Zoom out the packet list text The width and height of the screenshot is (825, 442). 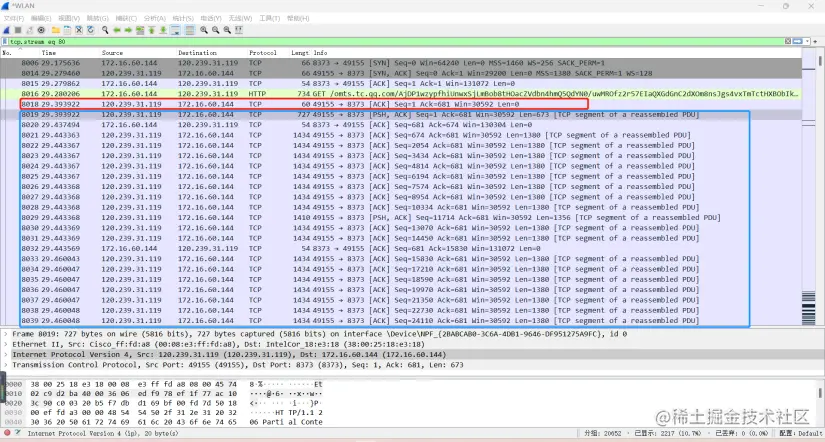[216, 30]
